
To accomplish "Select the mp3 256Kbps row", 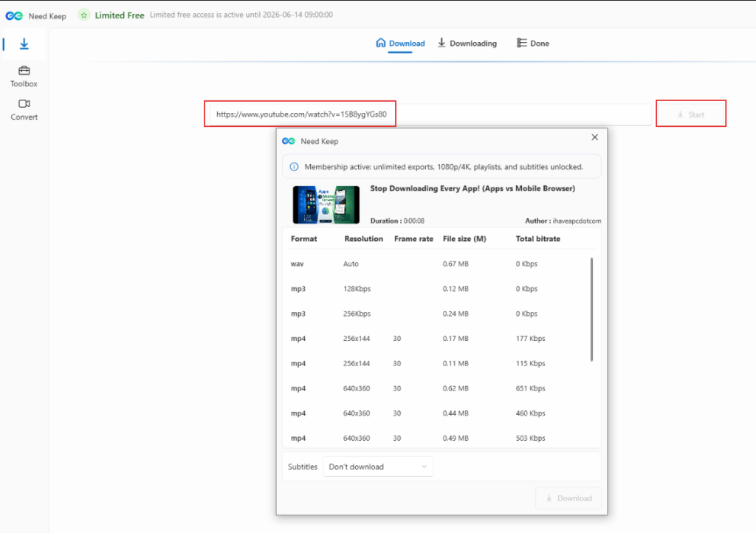I will click(439, 314).
